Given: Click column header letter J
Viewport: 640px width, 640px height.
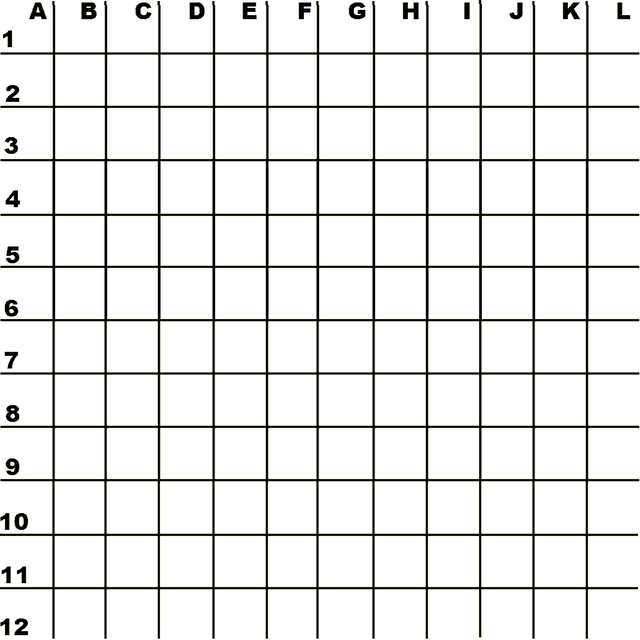Looking at the screenshot, I should point(516,11).
